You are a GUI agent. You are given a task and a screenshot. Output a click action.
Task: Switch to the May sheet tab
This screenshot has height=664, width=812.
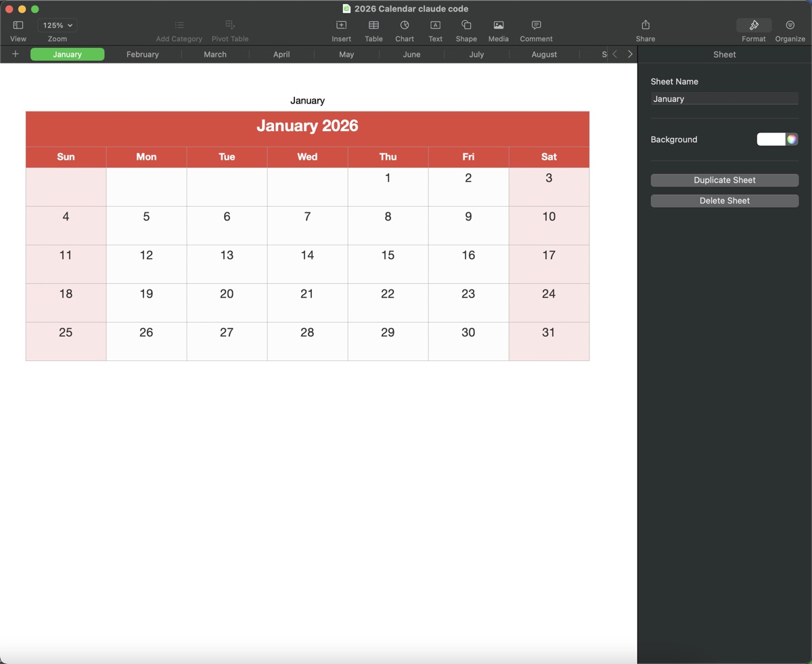point(346,54)
